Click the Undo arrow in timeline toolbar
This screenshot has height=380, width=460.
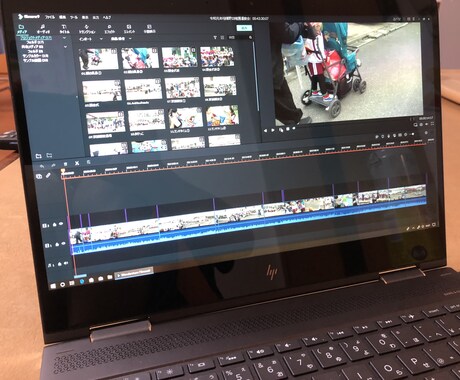[42, 166]
